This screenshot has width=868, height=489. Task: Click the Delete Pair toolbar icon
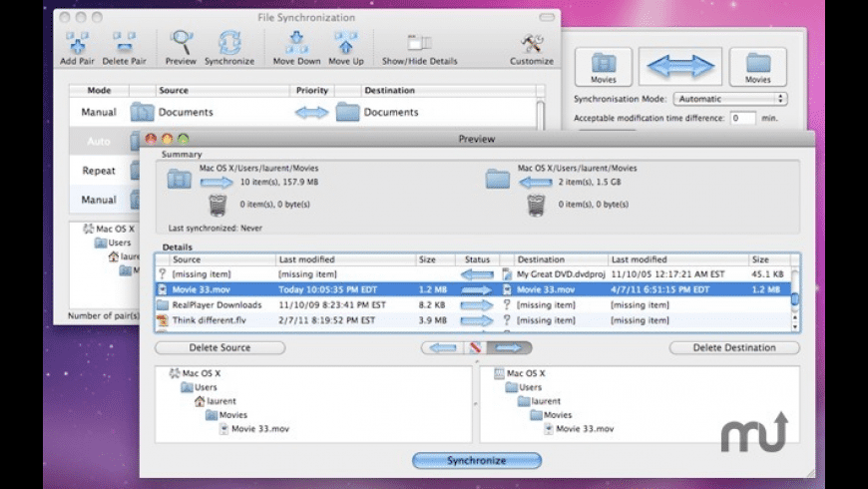point(124,43)
